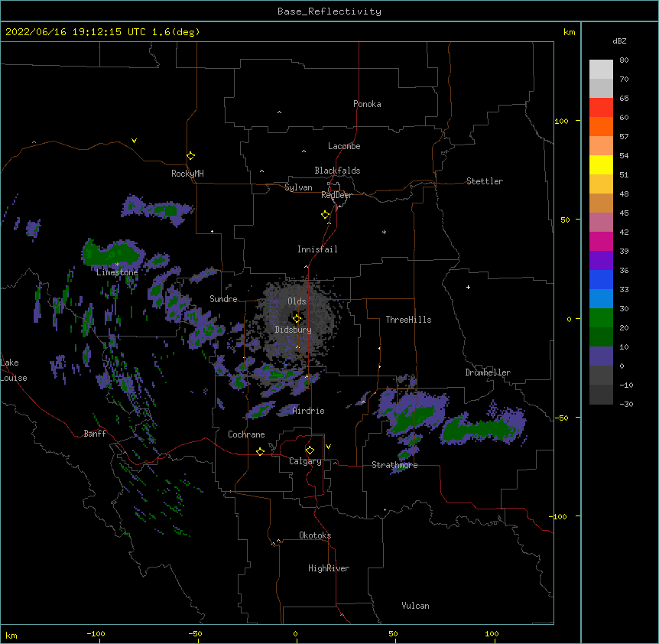Click the RedDeer city label
659x644 pixels.
pos(336,195)
